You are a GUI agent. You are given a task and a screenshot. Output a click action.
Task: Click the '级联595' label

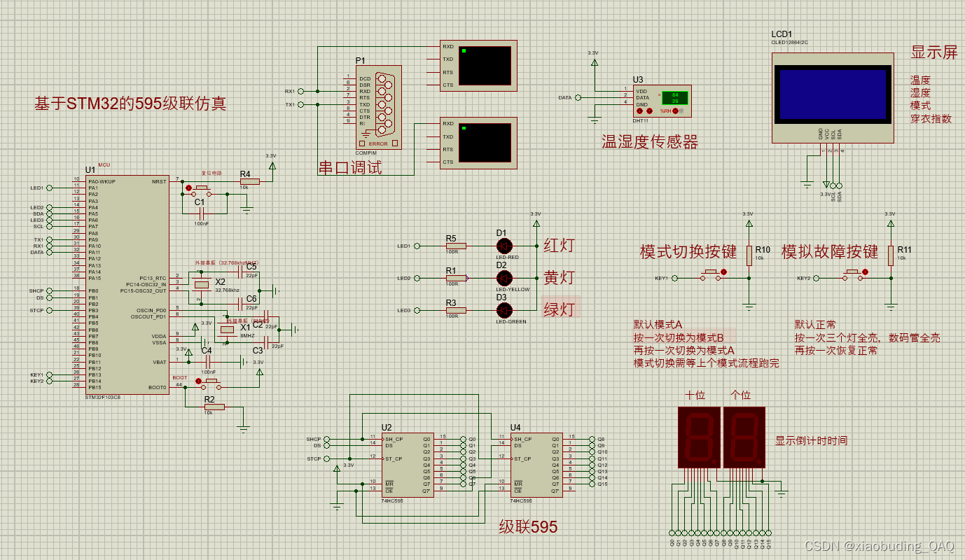[528, 527]
